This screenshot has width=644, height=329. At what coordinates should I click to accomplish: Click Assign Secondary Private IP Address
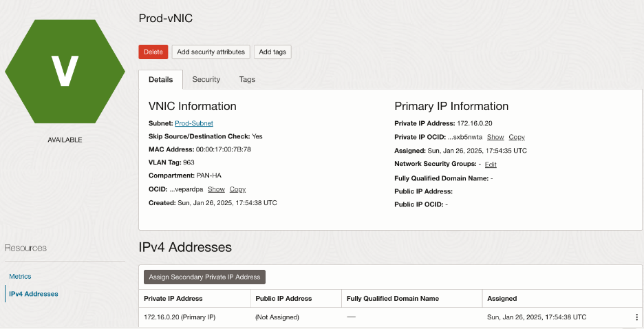pos(204,277)
